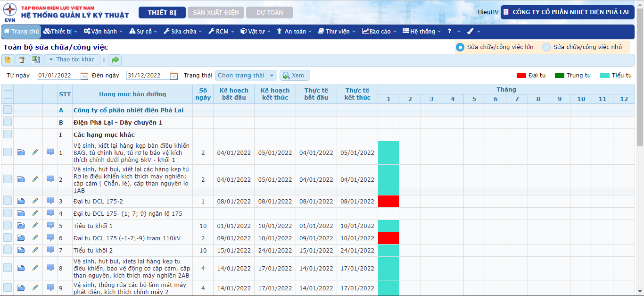644x296 pixels.
Task: Open the Sự cố menu dropdown
Action: (143, 31)
